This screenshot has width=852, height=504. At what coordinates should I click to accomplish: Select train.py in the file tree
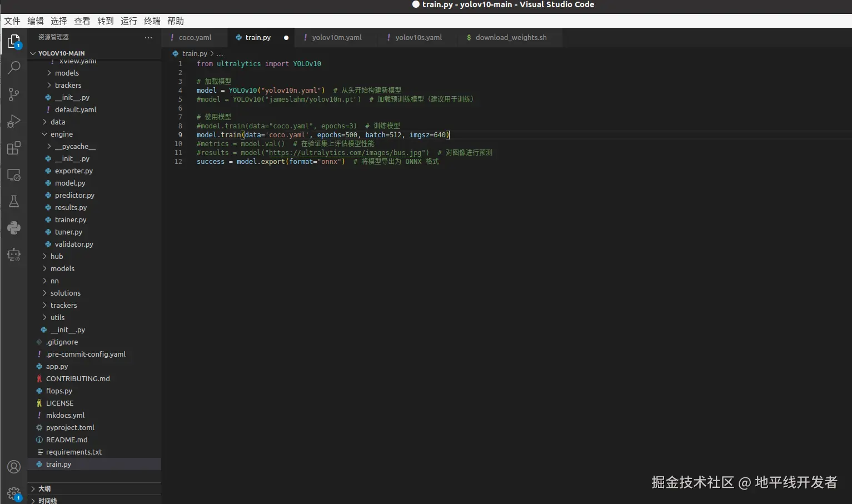(58, 465)
